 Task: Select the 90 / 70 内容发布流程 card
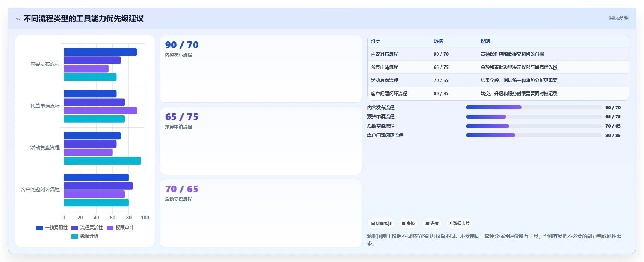click(261, 69)
